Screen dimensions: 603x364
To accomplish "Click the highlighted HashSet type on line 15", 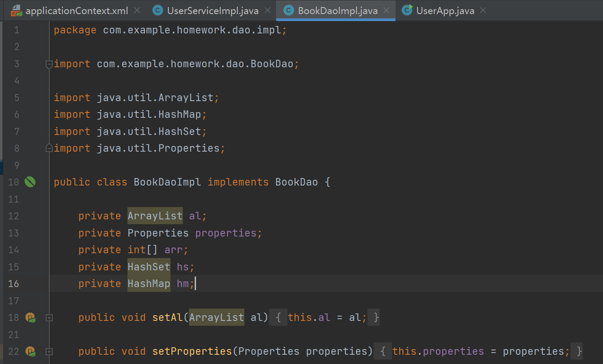I will pos(149,267).
